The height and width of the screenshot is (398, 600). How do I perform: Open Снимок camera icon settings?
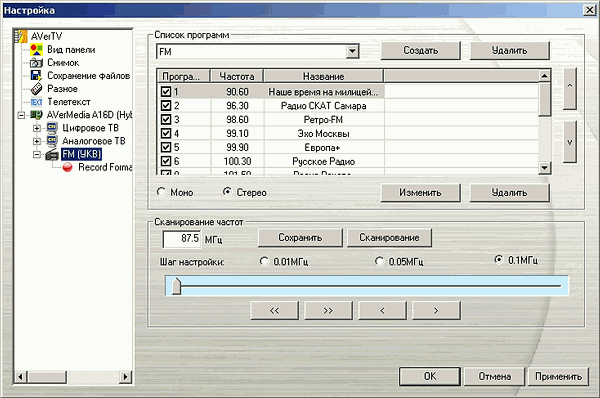[36, 63]
